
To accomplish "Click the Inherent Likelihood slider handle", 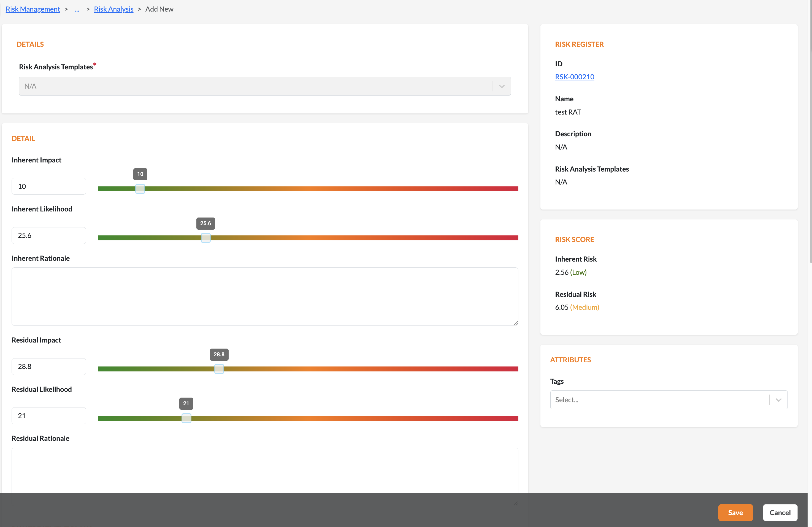I will [206, 238].
